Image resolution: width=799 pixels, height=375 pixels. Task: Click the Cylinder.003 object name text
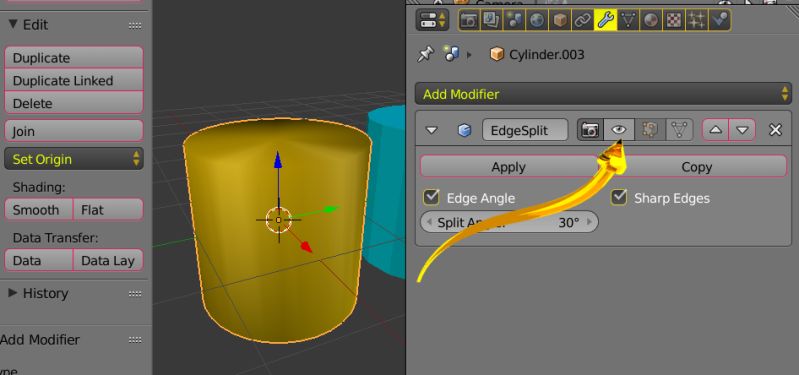click(547, 54)
